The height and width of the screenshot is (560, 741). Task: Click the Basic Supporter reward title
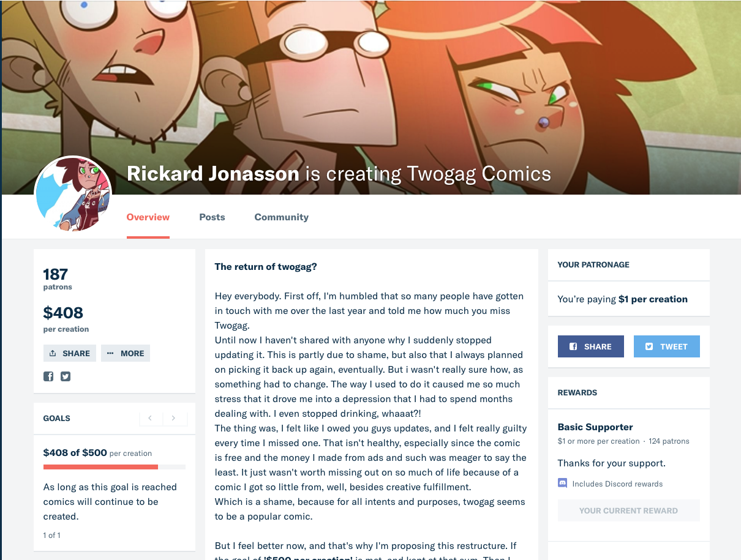[595, 427]
